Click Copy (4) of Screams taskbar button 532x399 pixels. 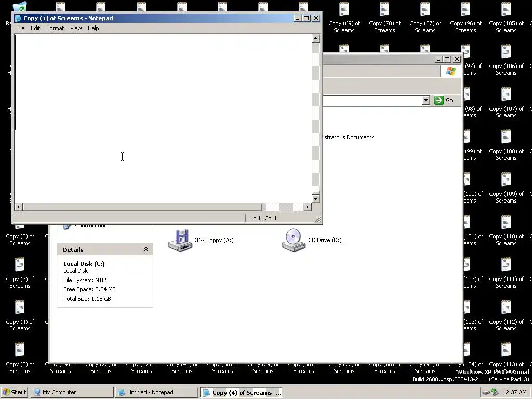point(241,392)
